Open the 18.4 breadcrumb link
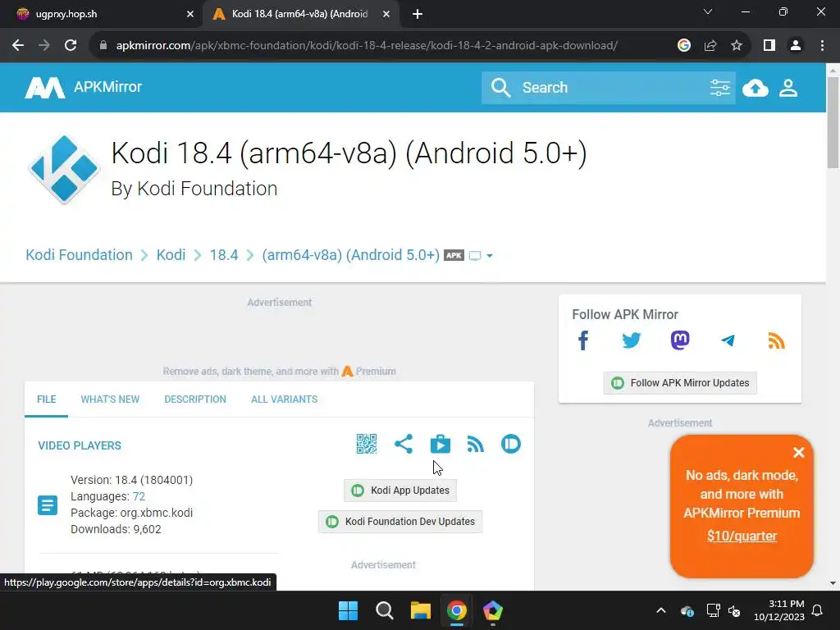 223,255
